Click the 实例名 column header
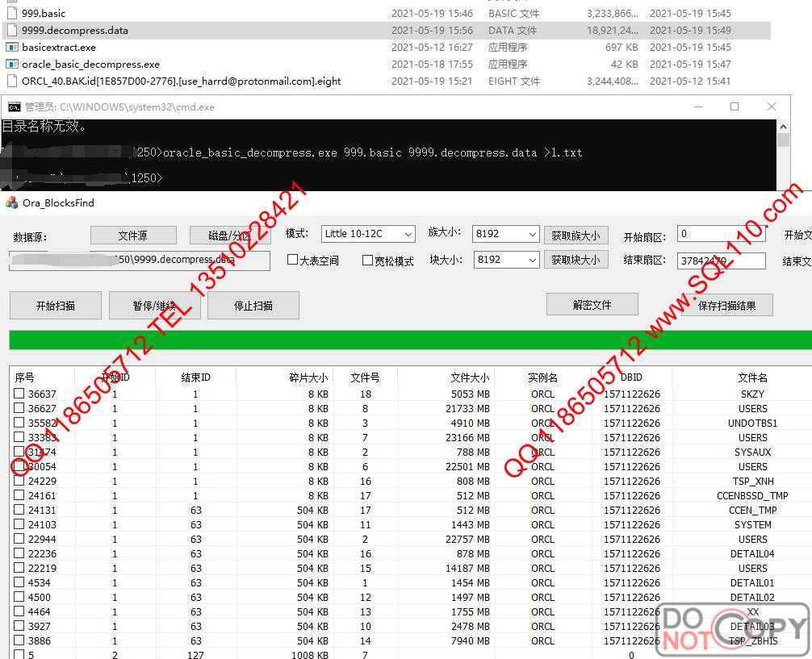812x659 pixels. click(x=542, y=377)
